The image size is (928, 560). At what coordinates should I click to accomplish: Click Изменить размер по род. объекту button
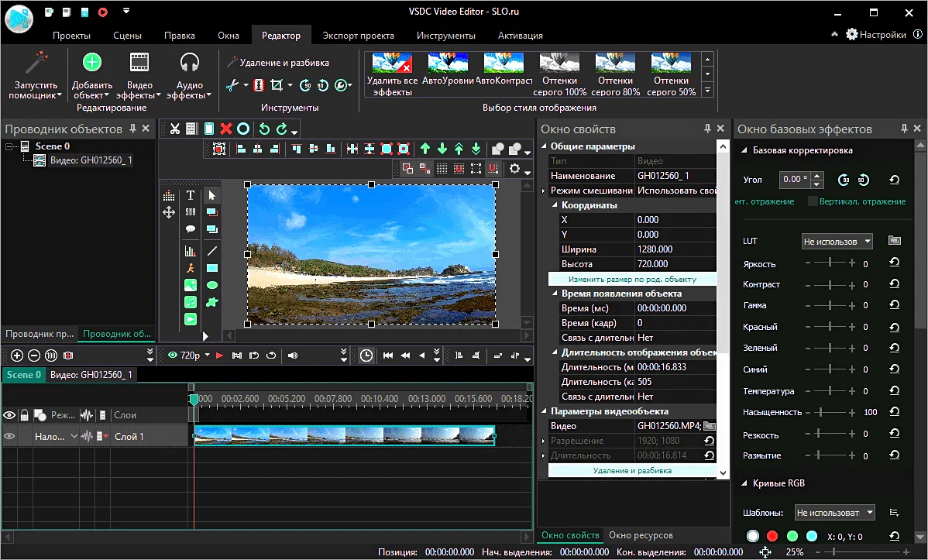[632, 280]
